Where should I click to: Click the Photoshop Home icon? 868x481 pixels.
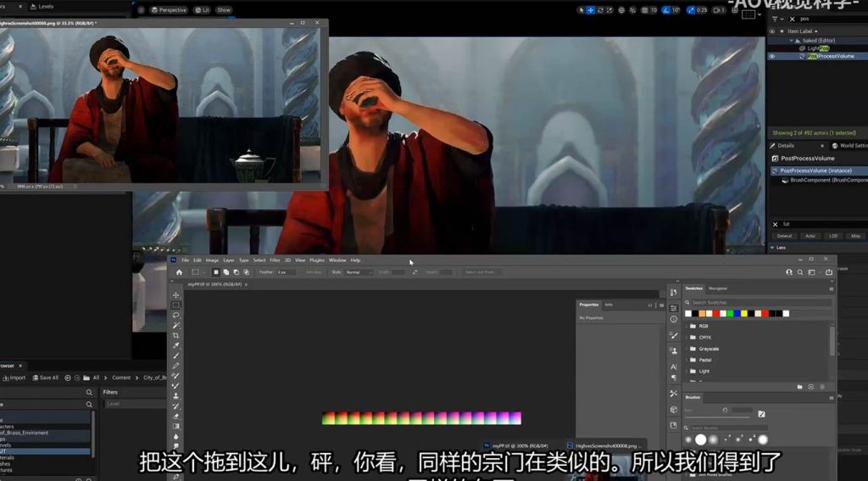click(179, 272)
